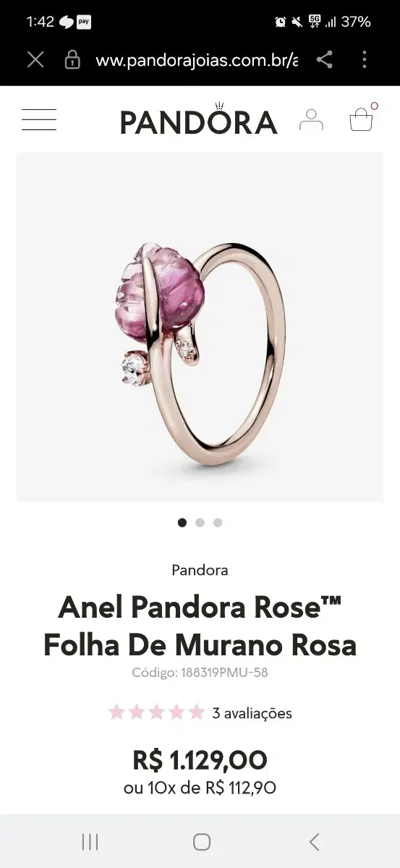Screen dimensions: 400x868
Task: Tap the pandorajoias.com.br address bar
Action: [197, 60]
